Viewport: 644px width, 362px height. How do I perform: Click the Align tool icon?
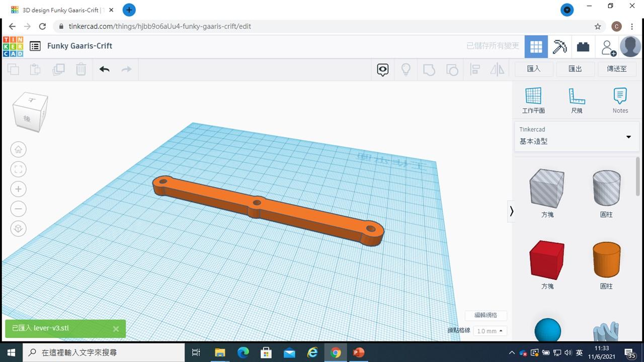[x=475, y=69]
